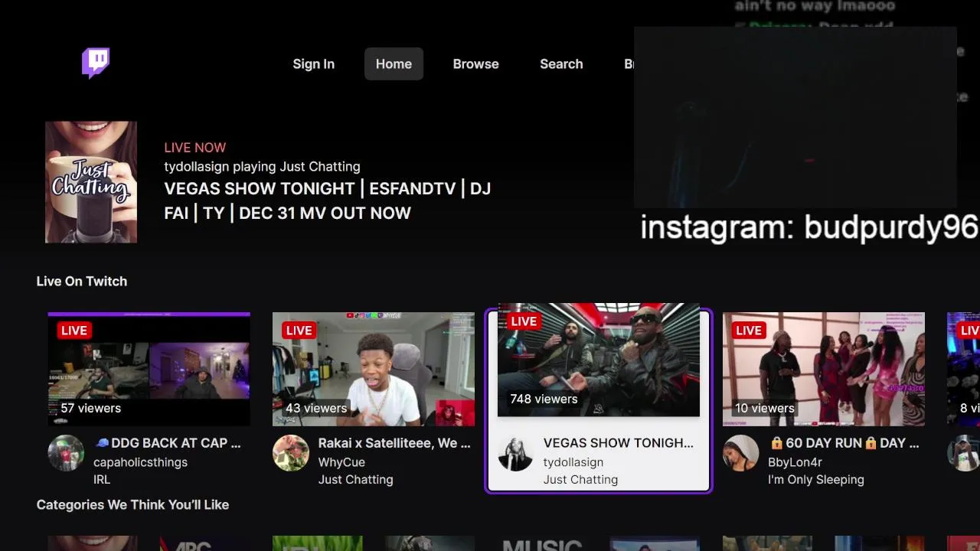Click the capaholicsthings channel avatar

click(x=66, y=453)
